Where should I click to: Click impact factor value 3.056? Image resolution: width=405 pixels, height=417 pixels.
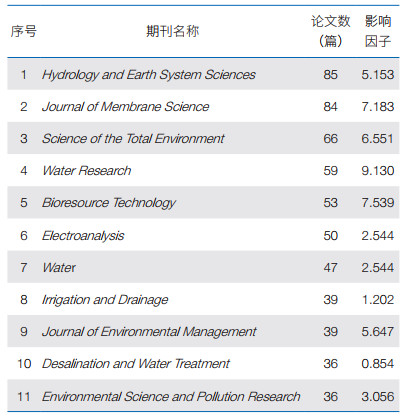378,397
